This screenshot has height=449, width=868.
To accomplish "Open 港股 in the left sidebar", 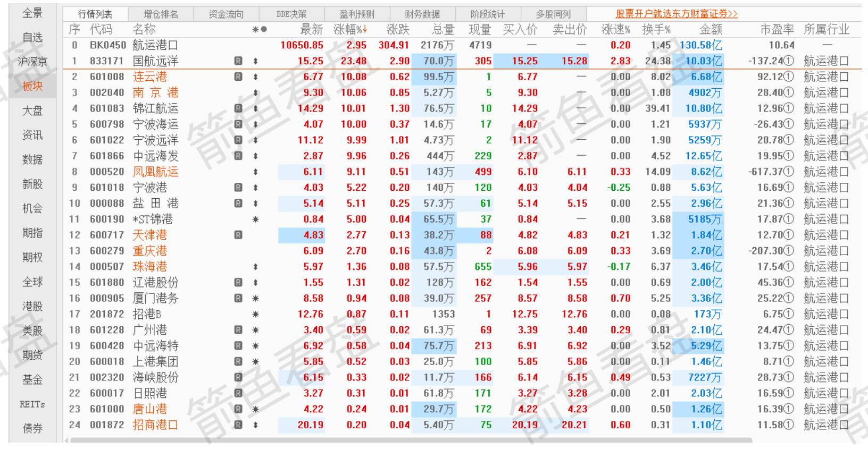I will (x=32, y=306).
